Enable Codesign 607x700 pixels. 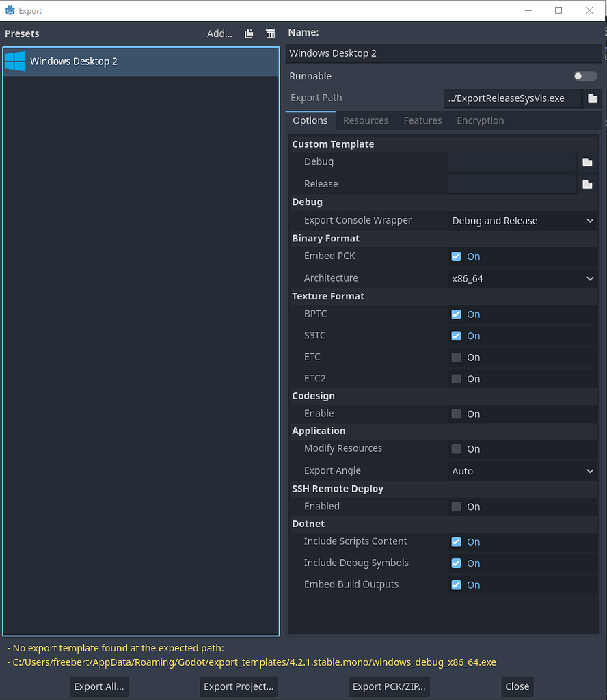click(457, 414)
